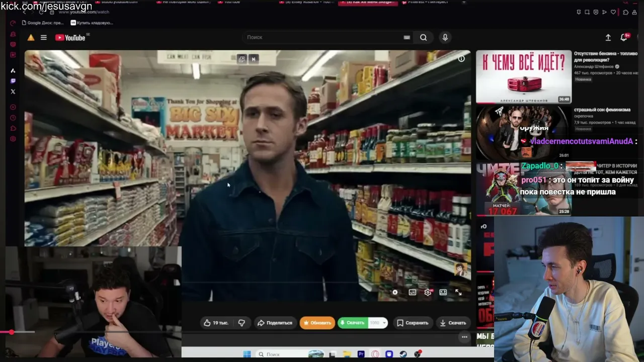Switch player to theater mode

coord(443,292)
